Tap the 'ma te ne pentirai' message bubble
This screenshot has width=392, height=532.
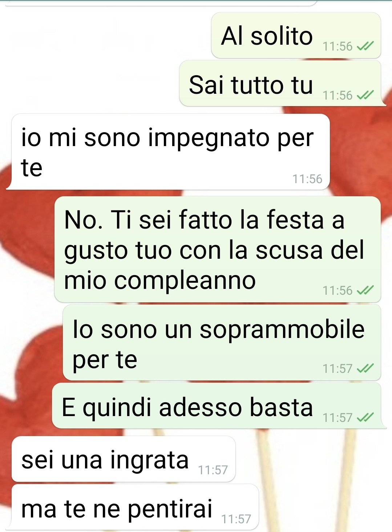[x=135, y=507]
